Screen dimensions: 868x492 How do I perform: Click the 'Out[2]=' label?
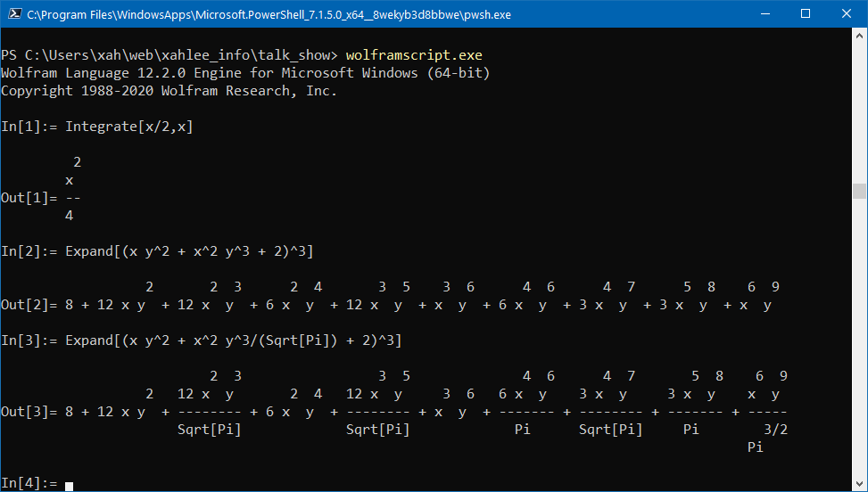[29, 305]
